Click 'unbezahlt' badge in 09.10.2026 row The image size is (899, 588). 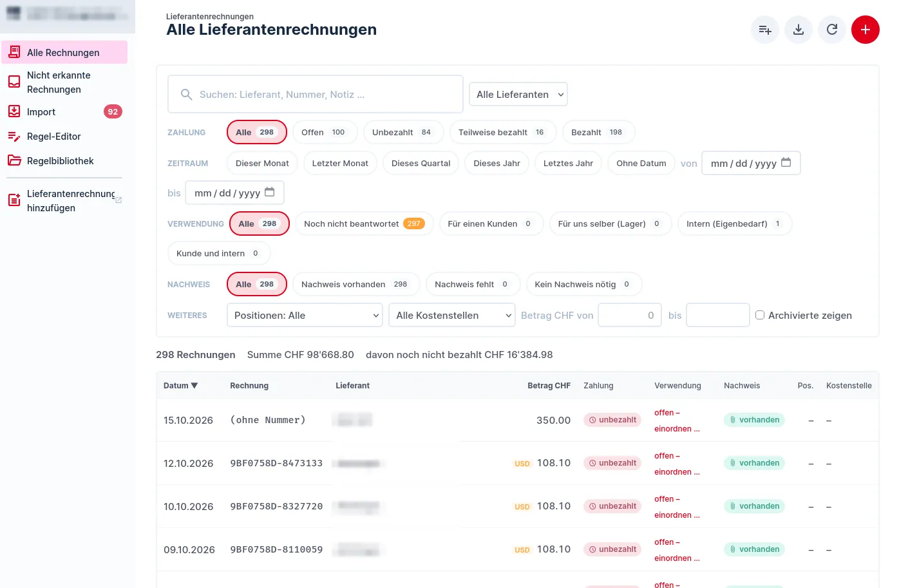coord(612,549)
